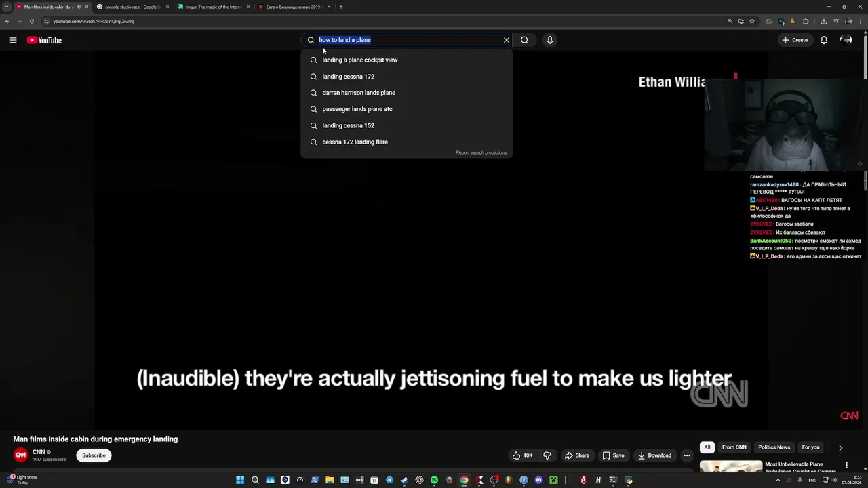The width and height of the screenshot is (868, 488).
Task: Open Discord from the taskbar
Action: point(538,480)
